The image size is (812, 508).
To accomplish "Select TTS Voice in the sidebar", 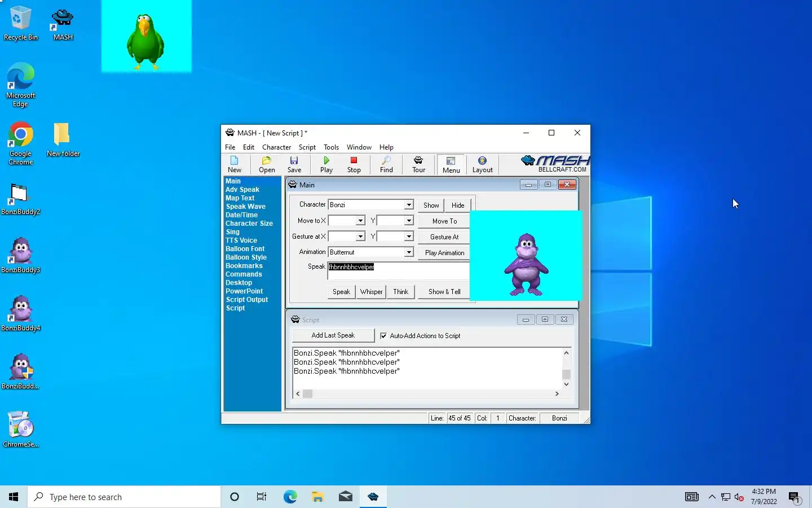I will [x=241, y=240].
